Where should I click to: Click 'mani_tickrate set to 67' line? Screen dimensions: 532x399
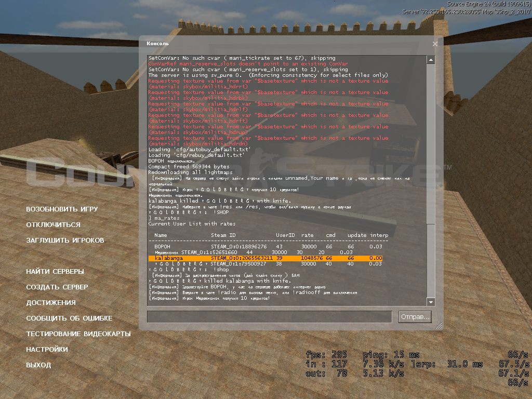point(242,58)
